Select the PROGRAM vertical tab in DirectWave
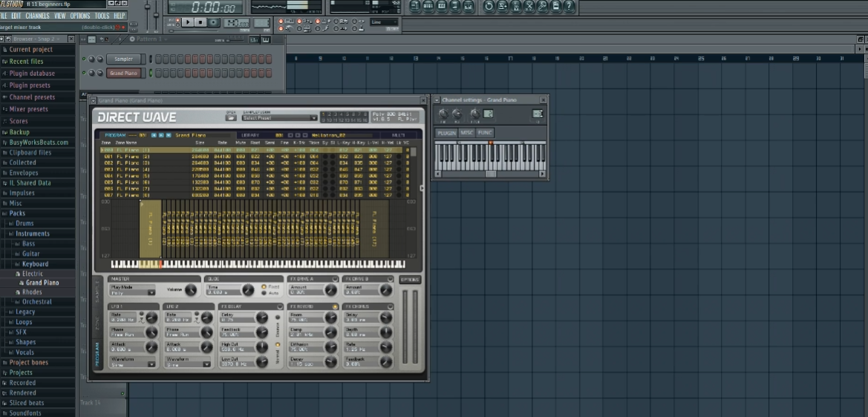Viewport: 868px width, 417px height. point(97,354)
